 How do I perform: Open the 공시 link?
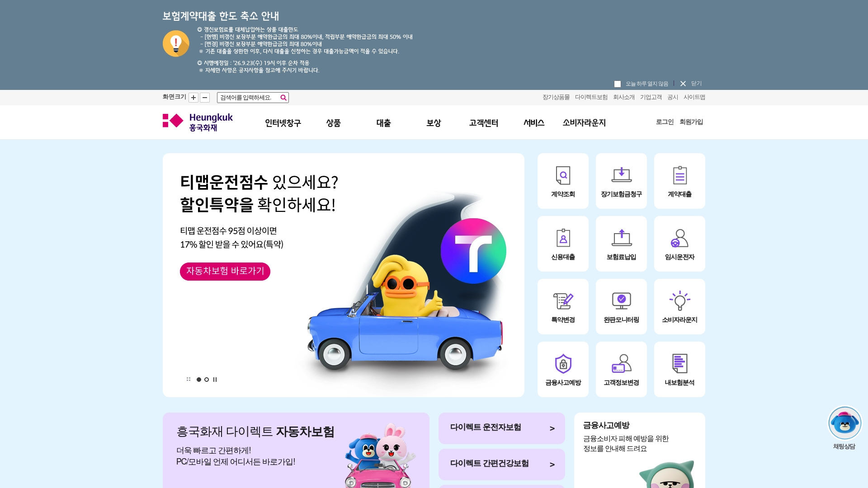point(673,97)
